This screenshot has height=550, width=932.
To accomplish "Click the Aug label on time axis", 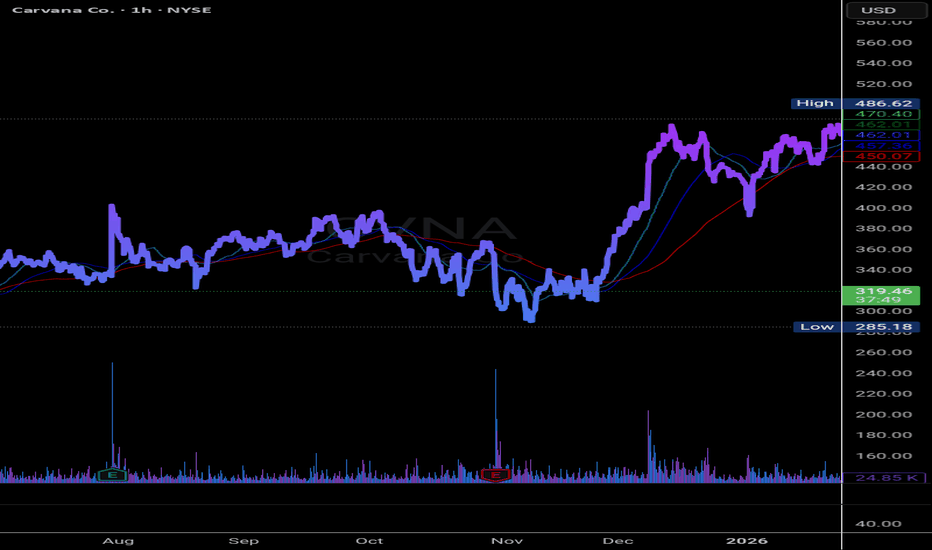I will point(118,540).
